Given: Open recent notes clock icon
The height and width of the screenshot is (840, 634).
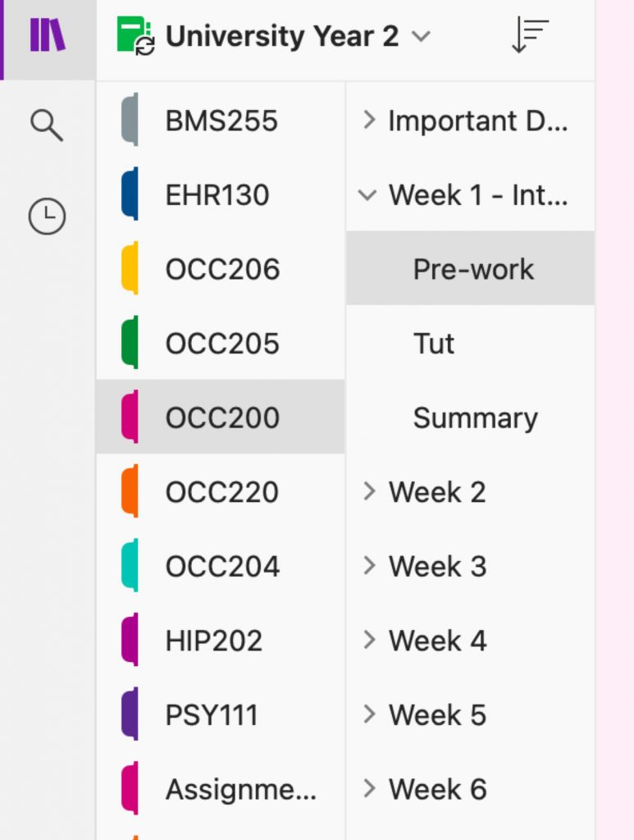Looking at the screenshot, I should (x=47, y=217).
